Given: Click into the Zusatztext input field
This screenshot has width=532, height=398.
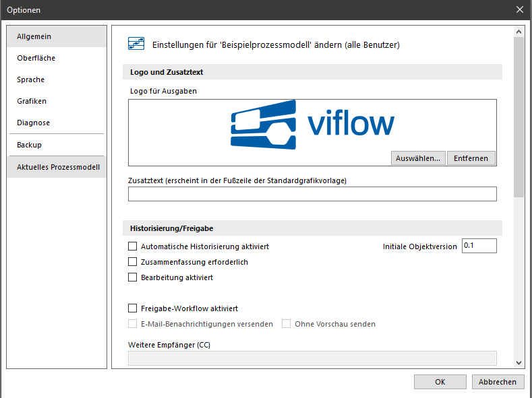Looking at the screenshot, I should point(312,194).
